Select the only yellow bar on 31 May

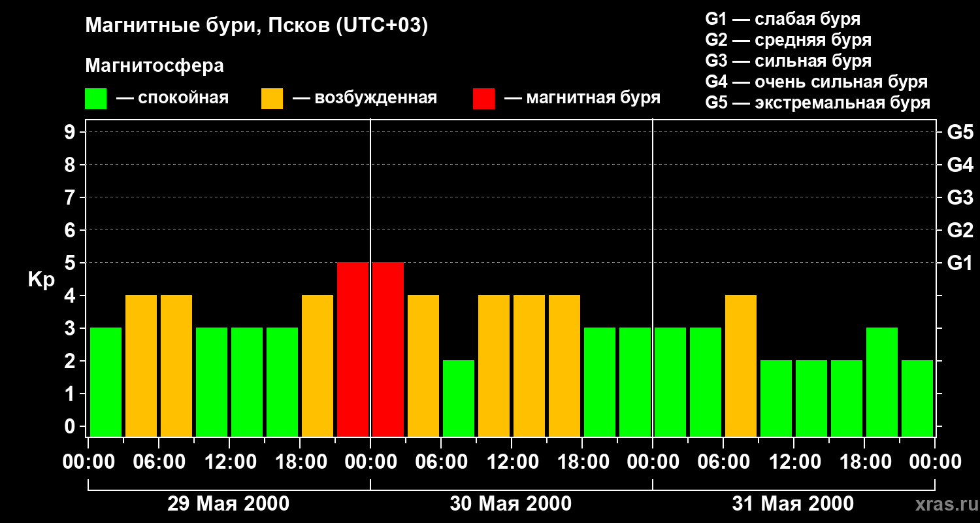tap(741, 365)
